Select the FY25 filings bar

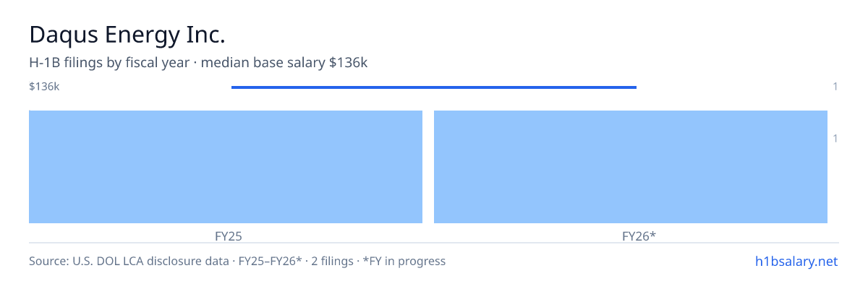pos(226,167)
